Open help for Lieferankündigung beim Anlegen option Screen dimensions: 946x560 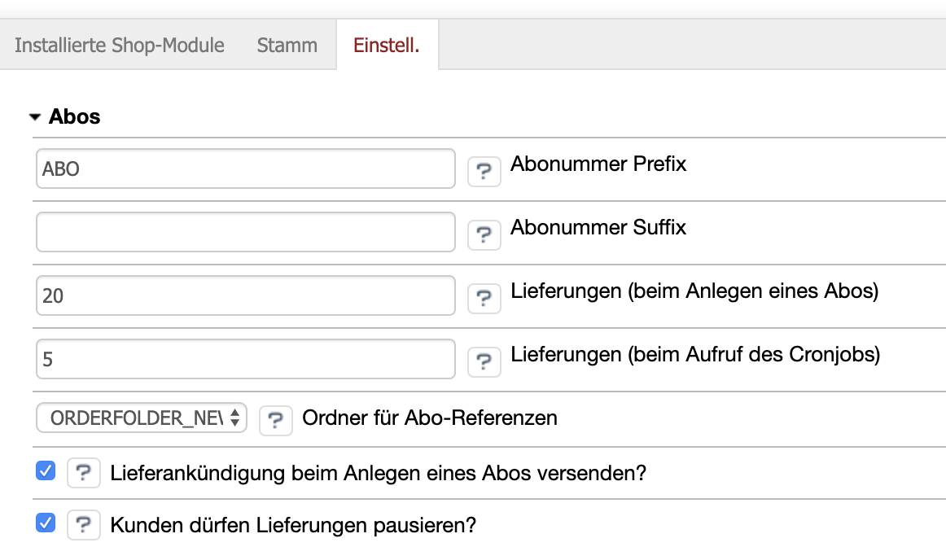click(83, 474)
